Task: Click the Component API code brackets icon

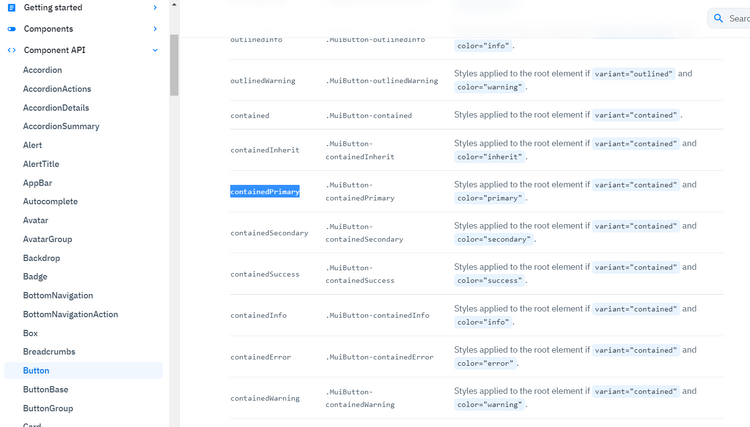Action: (x=12, y=49)
